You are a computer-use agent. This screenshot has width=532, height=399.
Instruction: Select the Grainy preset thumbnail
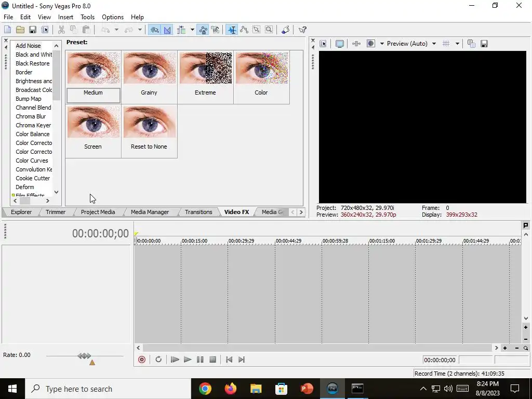click(149, 68)
